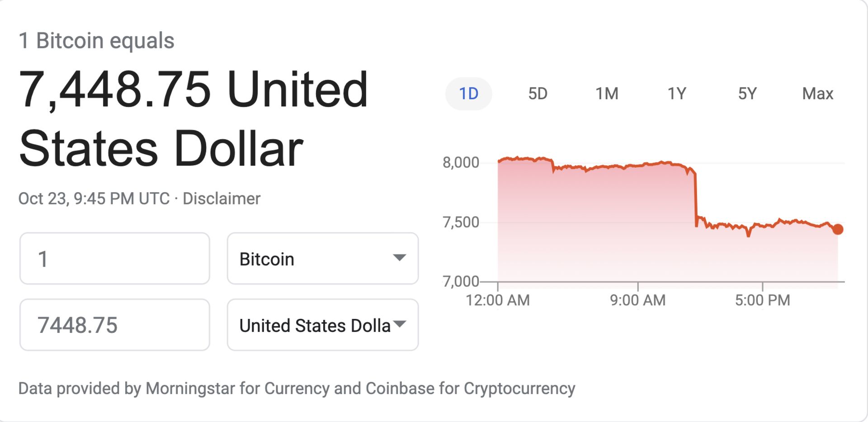Click the Bitcoin amount input field
This screenshot has height=422, width=868.
click(x=114, y=258)
